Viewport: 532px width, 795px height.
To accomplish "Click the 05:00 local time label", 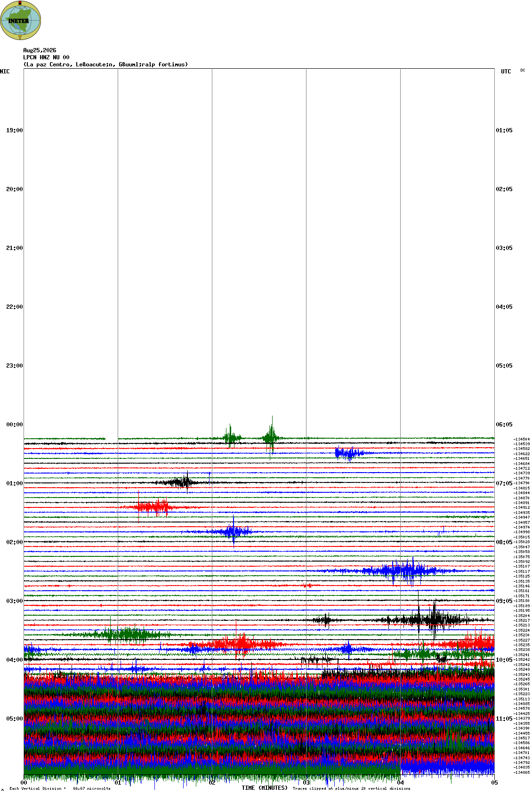I will coord(14,719).
